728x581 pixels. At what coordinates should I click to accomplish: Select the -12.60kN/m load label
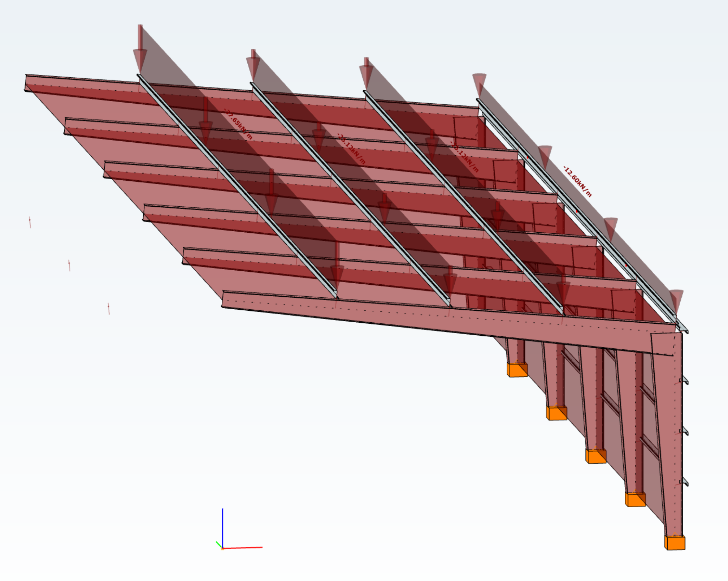(577, 181)
